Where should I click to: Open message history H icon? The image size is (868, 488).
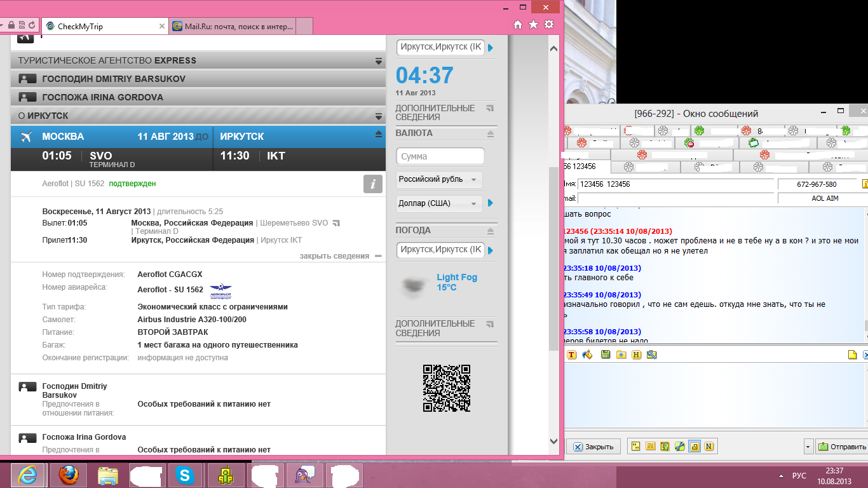636,355
